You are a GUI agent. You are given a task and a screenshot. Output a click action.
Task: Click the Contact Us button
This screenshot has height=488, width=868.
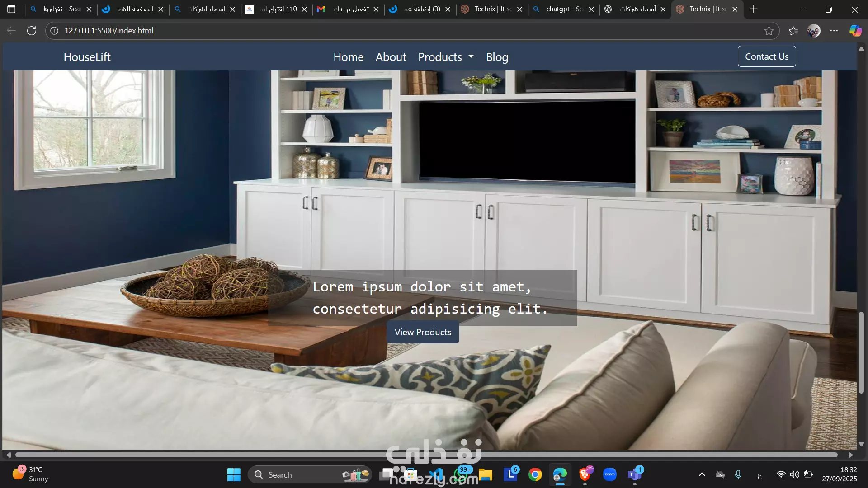click(766, 56)
